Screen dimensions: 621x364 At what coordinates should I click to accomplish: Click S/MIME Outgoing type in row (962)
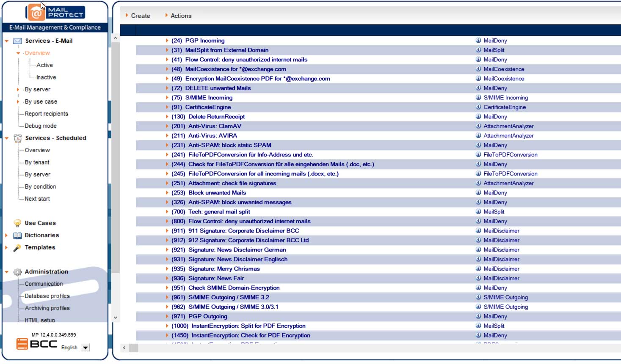[x=505, y=307]
